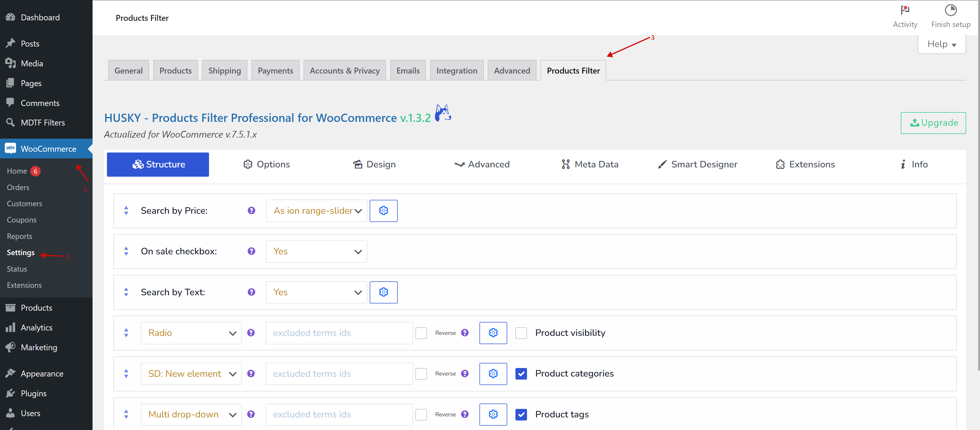Screen dimensions: 980x430
Task: Toggle Reverse checkbox in Product tags row
Action: (x=421, y=414)
